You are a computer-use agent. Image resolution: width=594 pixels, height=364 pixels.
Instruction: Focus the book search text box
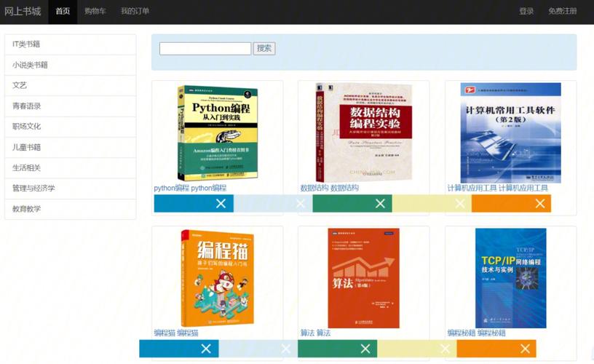point(205,49)
